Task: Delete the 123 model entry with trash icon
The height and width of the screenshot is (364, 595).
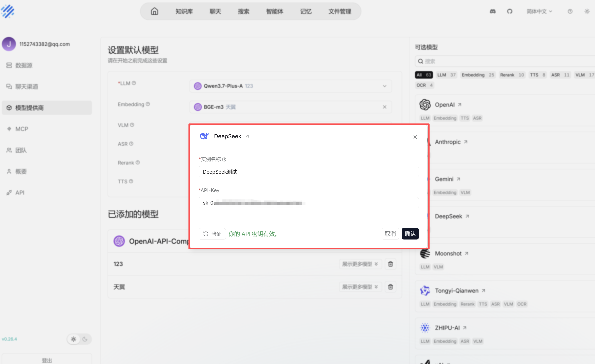Action: tap(390, 264)
